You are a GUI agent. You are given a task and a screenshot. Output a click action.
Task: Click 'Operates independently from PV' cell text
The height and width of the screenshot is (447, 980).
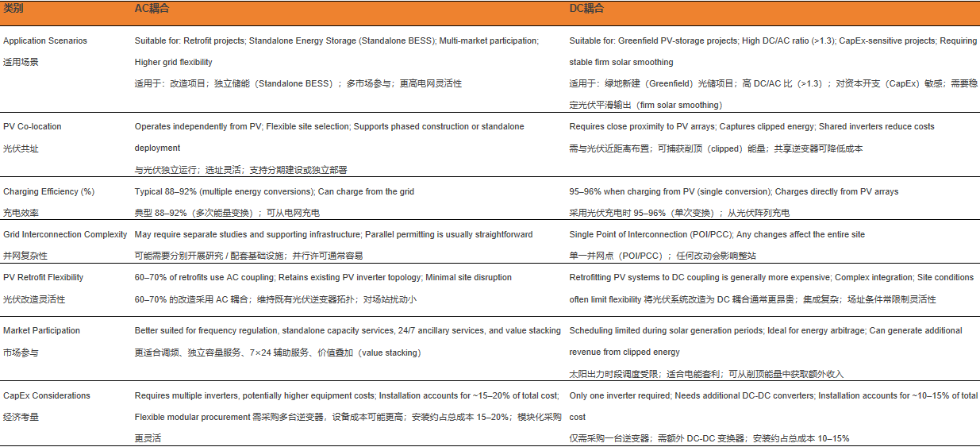pos(198,126)
